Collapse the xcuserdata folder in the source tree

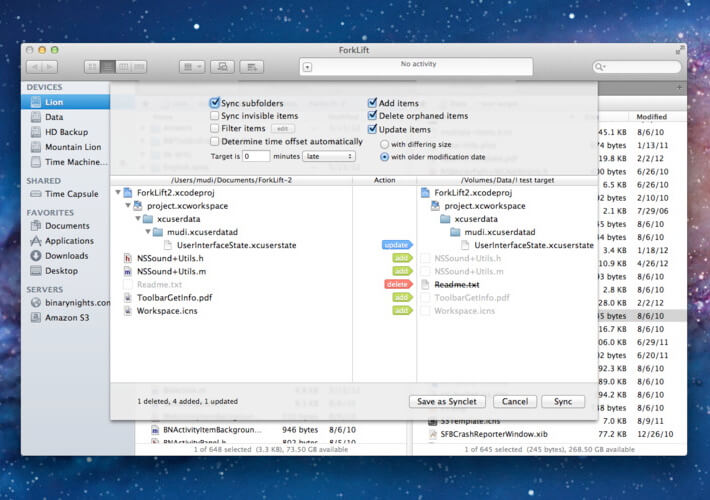(x=138, y=219)
